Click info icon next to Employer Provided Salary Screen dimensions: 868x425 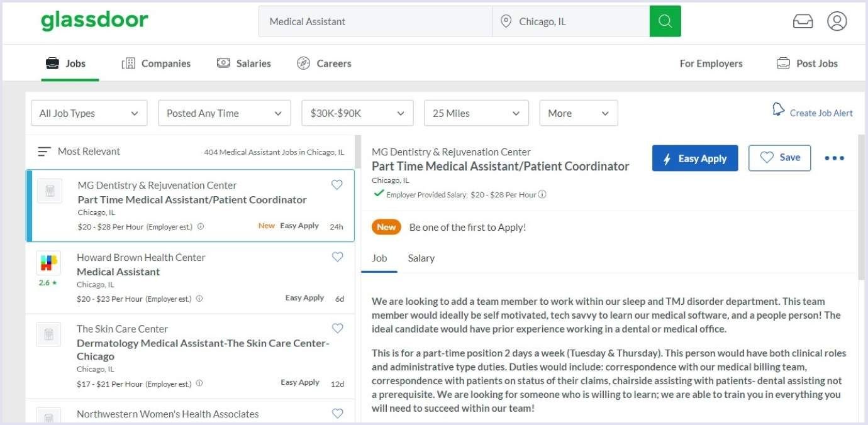542,195
